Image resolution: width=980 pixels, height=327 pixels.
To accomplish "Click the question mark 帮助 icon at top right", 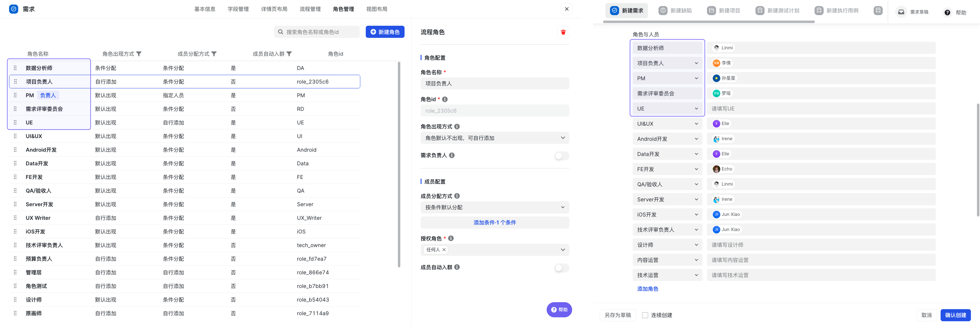I will click(947, 13).
